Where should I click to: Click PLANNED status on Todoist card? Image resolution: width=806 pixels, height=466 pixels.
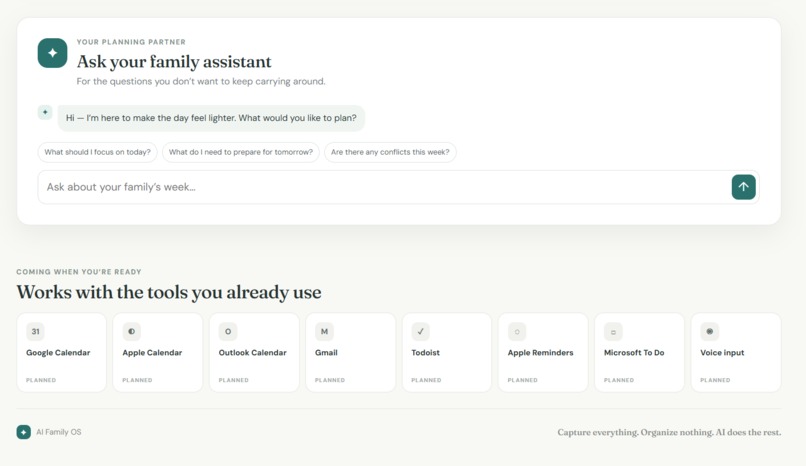pyautogui.click(x=426, y=380)
